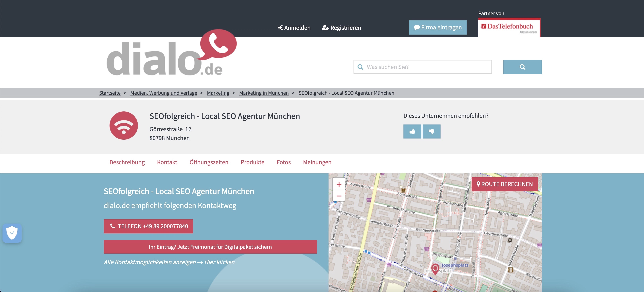Click the red wifi company icon
The width and height of the screenshot is (644, 292).
click(124, 125)
